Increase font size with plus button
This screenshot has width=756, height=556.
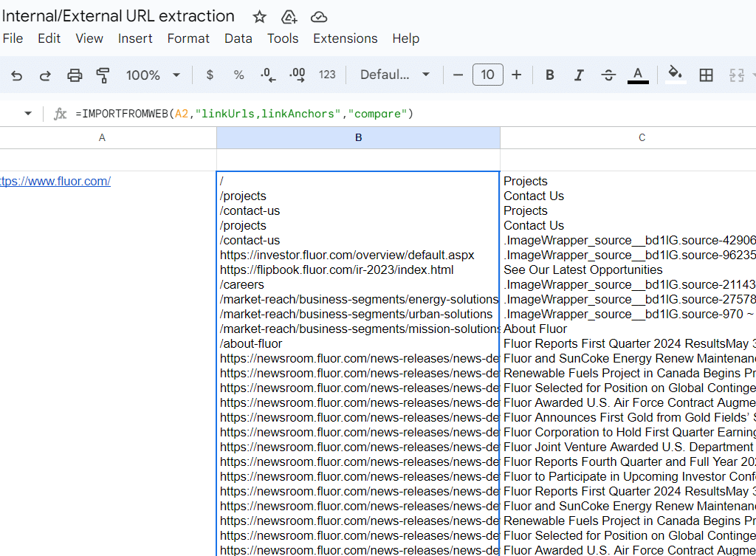[x=516, y=75]
